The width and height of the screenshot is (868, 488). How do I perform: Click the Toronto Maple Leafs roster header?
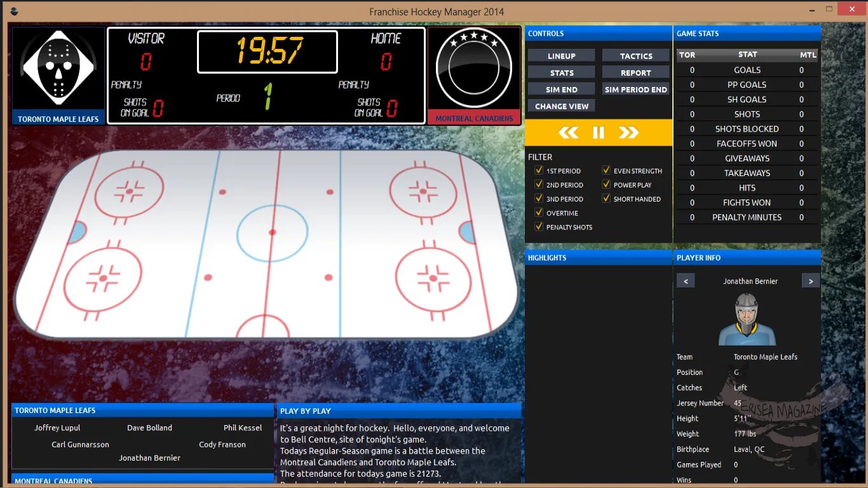143,410
